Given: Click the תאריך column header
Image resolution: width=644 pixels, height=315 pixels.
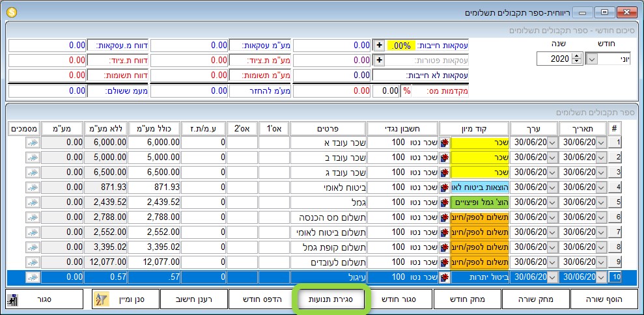Looking at the screenshot, I should click(x=583, y=129).
